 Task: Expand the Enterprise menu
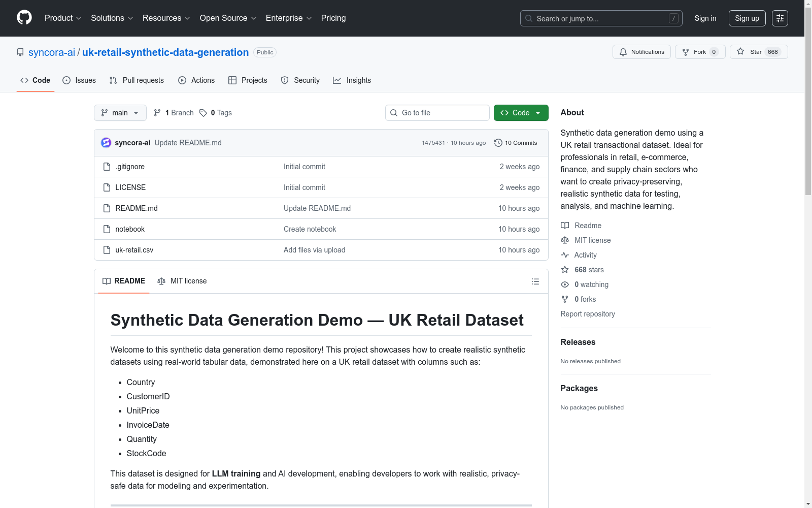(289, 18)
